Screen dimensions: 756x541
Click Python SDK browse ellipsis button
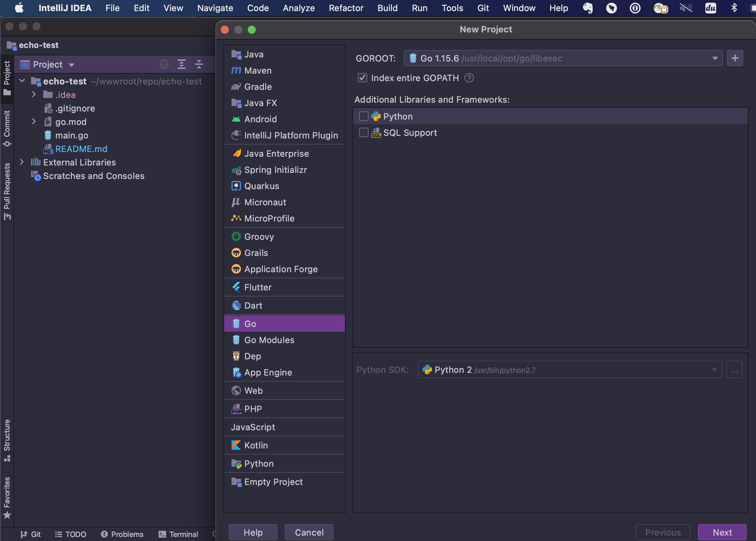[734, 370]
